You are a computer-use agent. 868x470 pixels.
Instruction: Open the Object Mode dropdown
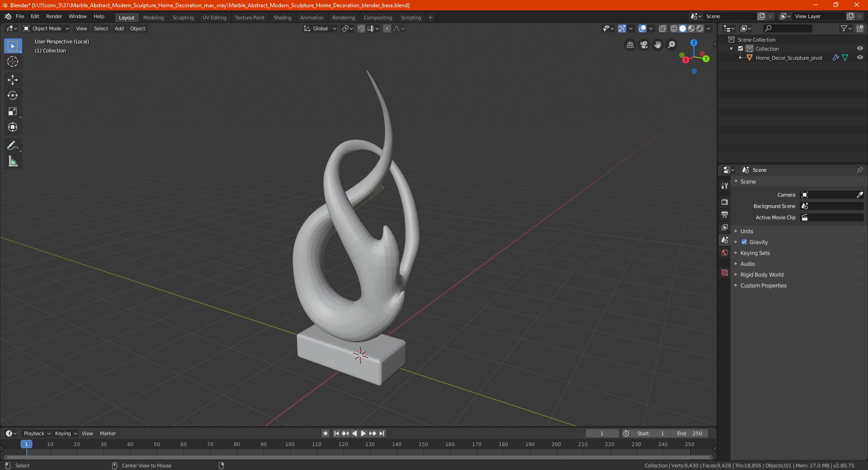[x=46, y=28]
